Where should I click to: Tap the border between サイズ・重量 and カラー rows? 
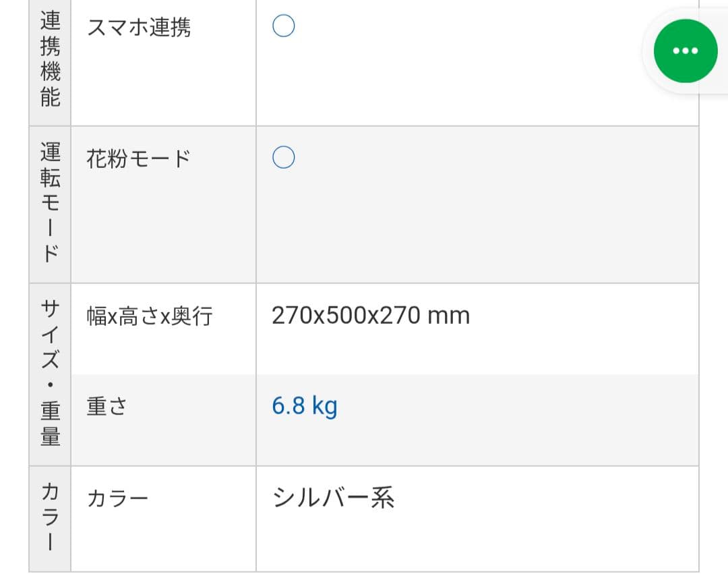364,464
